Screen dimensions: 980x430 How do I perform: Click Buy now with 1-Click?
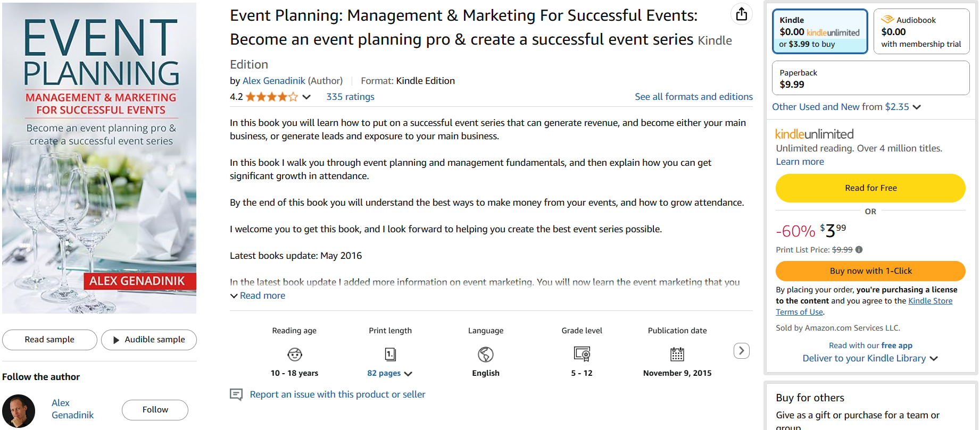870,271
